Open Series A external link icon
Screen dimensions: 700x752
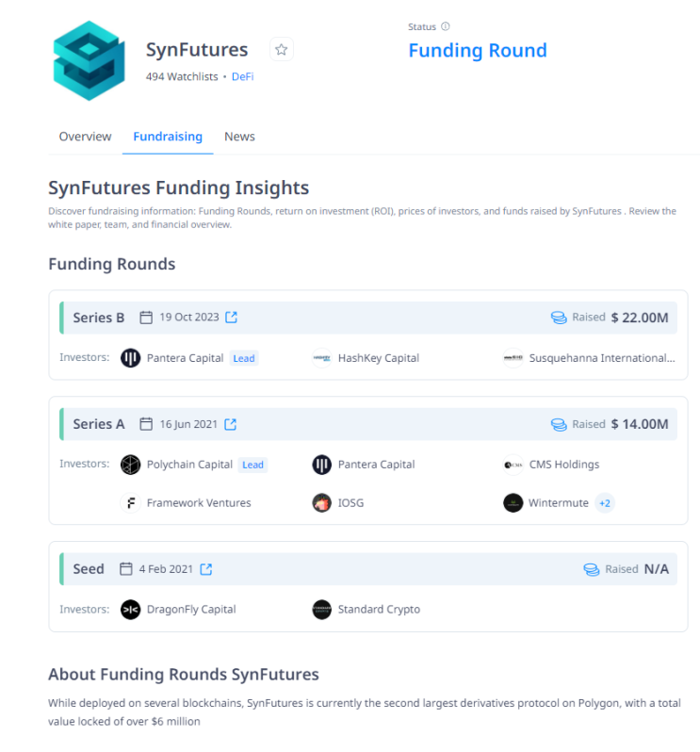230,424
